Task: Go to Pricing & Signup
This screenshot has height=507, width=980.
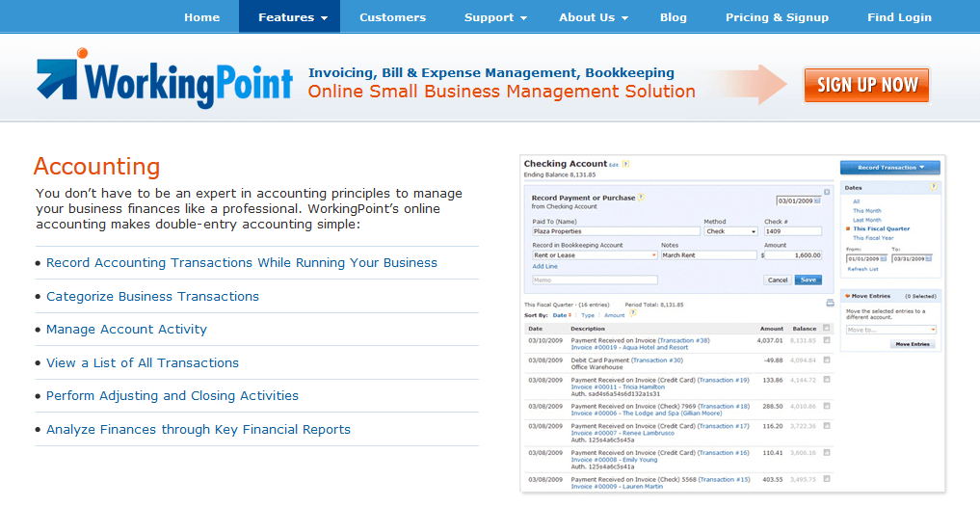Action: tap(777, 17)
